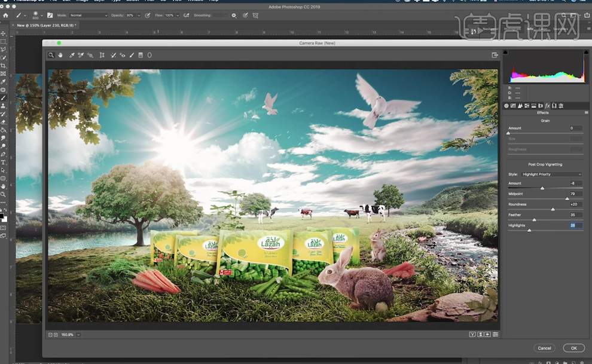Click the OK button
This screenshot has height=364, width=592.
coord(573,348)
